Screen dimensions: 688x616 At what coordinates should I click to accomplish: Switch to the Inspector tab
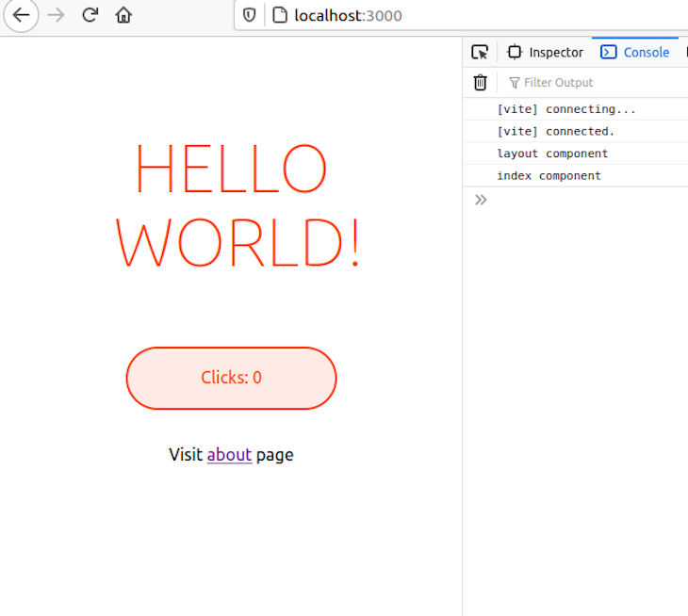[546, 53]
